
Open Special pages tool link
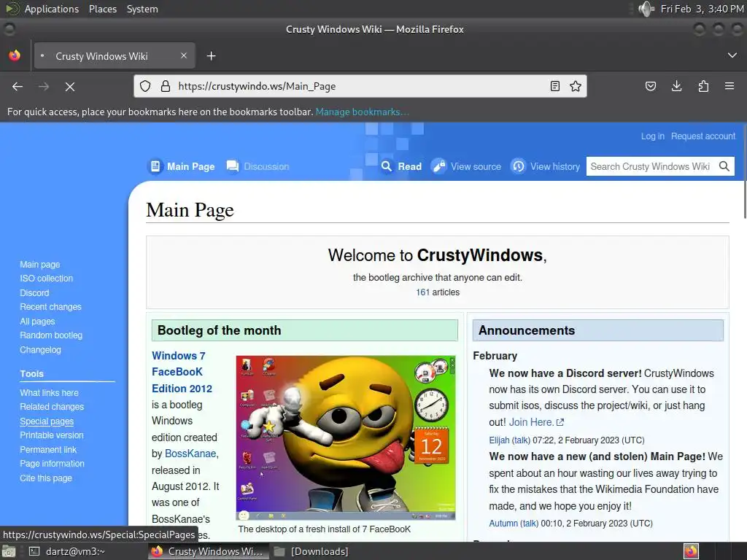pos(47,421)
